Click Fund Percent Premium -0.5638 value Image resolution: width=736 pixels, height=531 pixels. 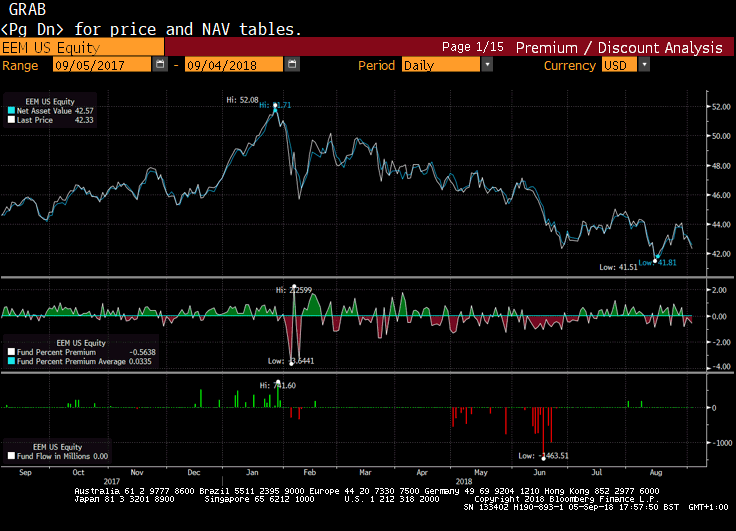(x=142, y=352)
